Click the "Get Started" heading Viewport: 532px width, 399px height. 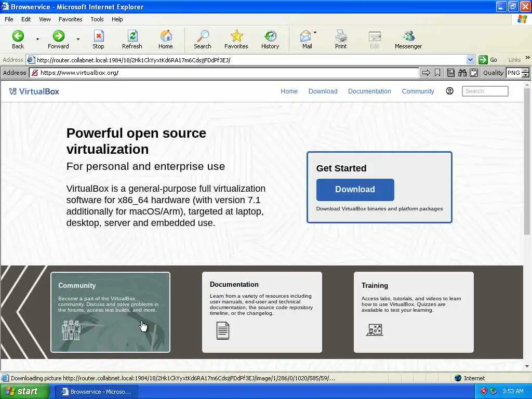[x=341, y=168]
